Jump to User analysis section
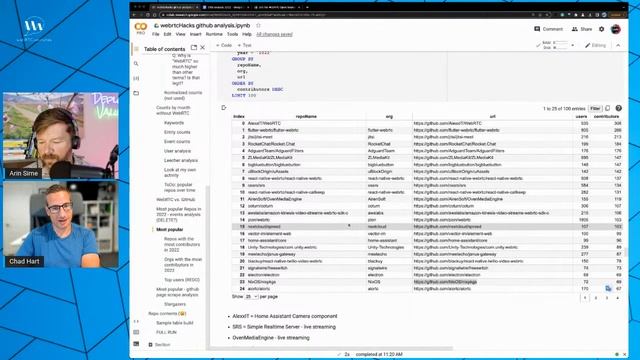The width and height of the screenshot is (640, 360). (x=178, y=151)
